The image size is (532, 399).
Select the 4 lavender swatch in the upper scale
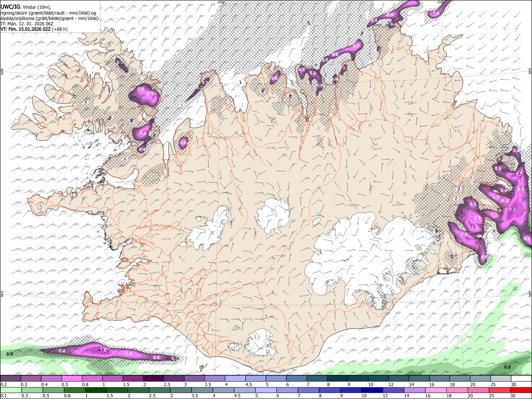235,379
